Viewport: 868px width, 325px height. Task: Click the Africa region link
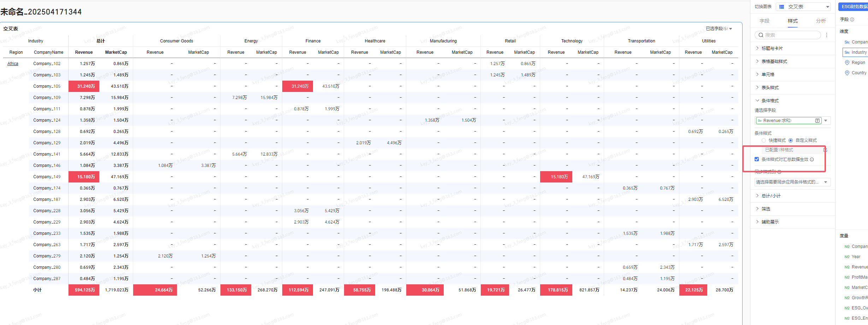(13, 64)
